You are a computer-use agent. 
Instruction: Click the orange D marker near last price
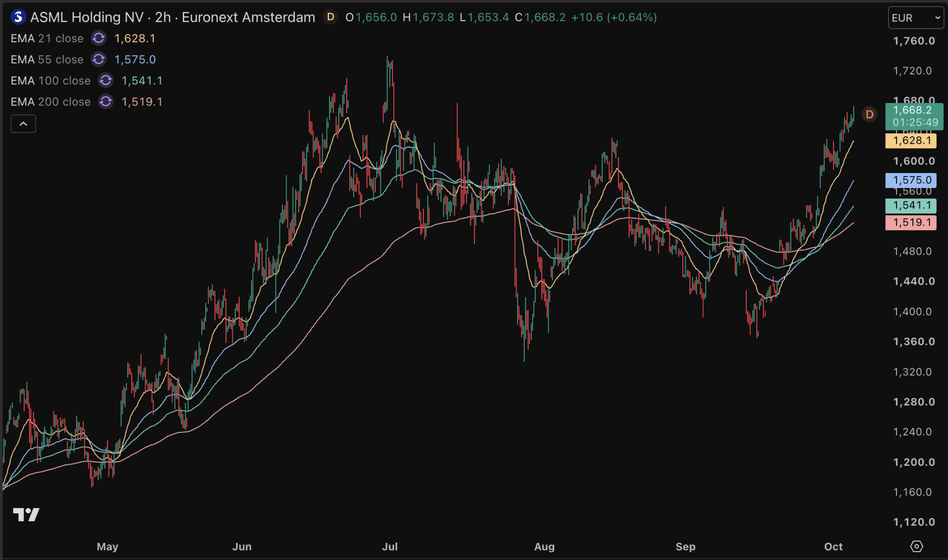point(869,114)
